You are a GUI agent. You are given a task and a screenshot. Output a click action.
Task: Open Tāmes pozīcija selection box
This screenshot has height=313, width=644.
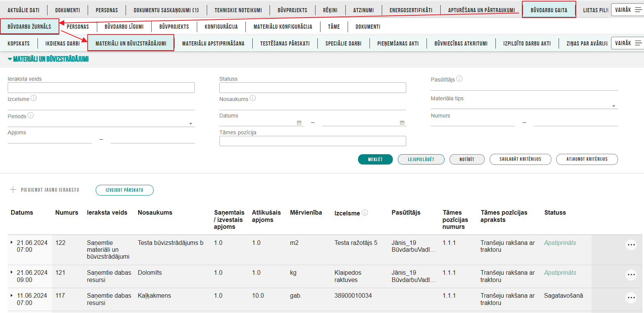pyautogui.click(x=313, y=141)
